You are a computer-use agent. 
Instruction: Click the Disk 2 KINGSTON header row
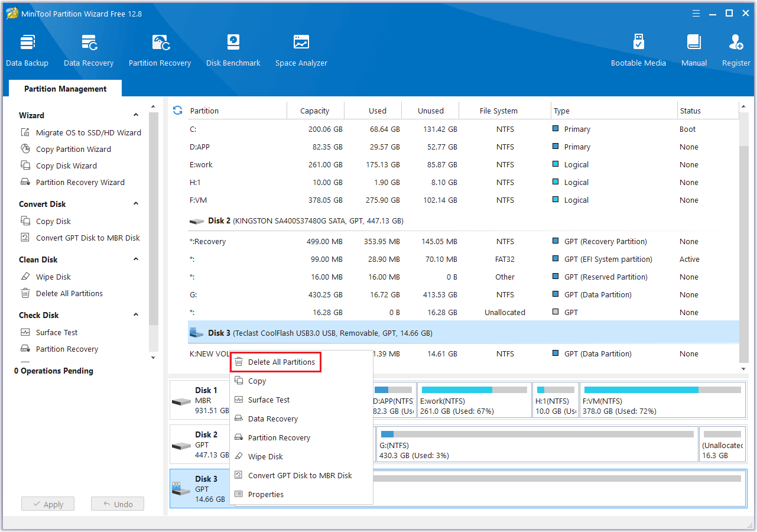463,220
